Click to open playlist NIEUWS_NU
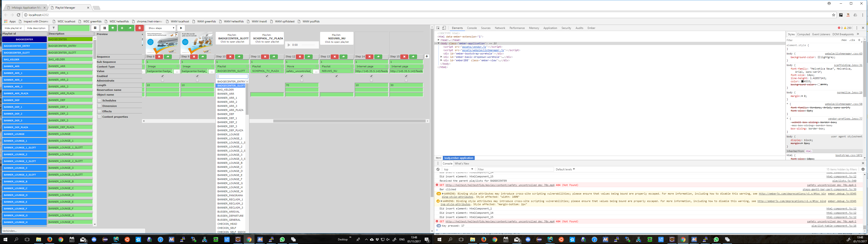This screenshot has height=244, width=868. point(337,38)
